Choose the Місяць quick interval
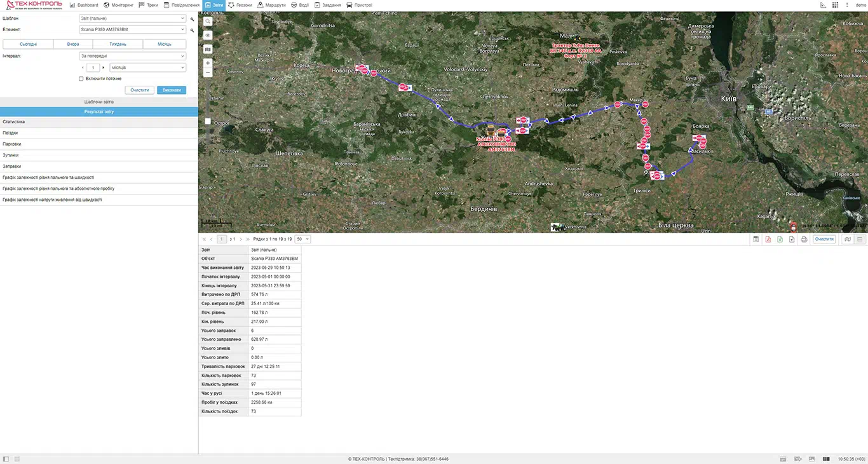This screenshot has width=868, height=464. (165, 44)
